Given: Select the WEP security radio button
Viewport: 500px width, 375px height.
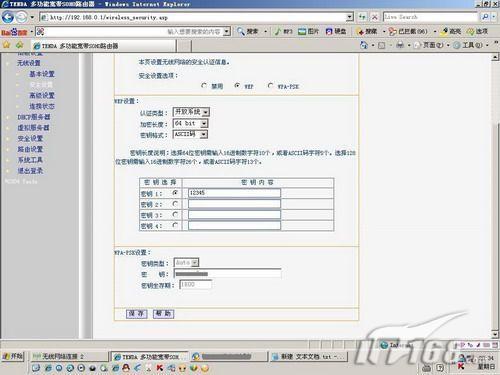Looking at the screenshot, I should pos(237,86).
